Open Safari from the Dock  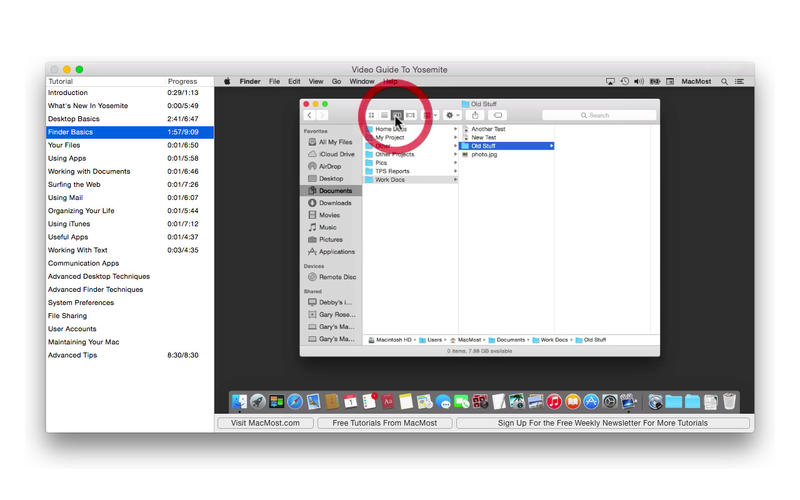[295, 402]
